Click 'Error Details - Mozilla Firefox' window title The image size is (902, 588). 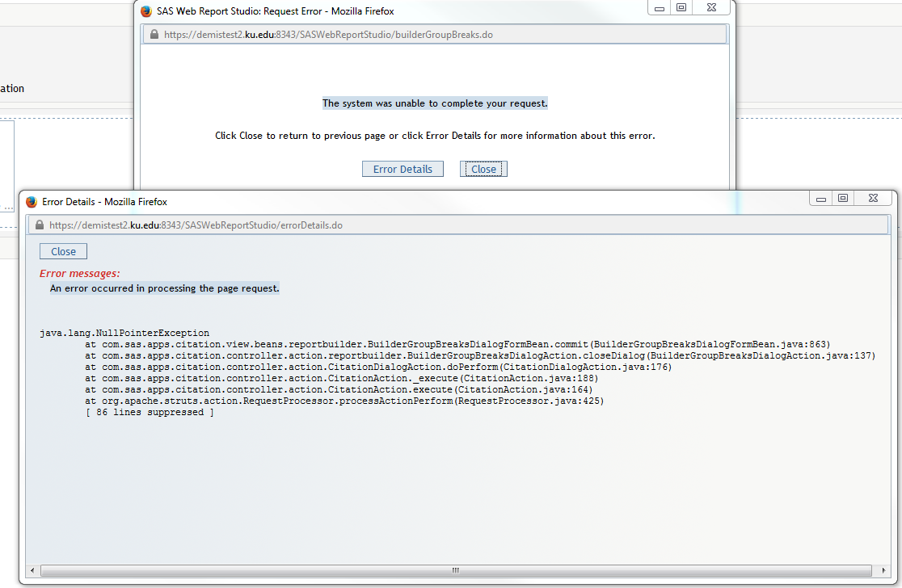pos(105,202)
